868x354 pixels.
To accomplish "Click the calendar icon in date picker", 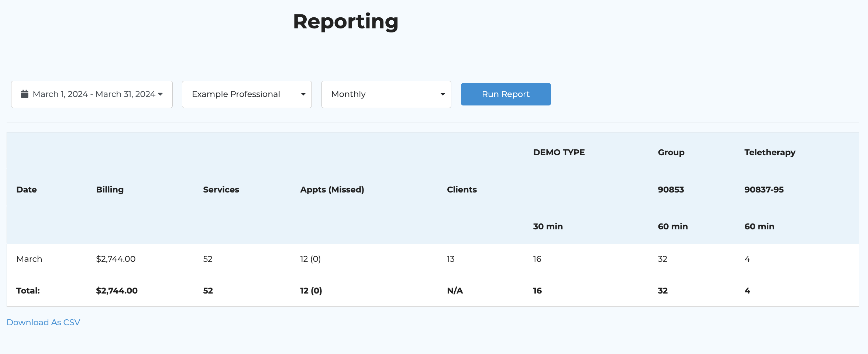I will 25,94.
